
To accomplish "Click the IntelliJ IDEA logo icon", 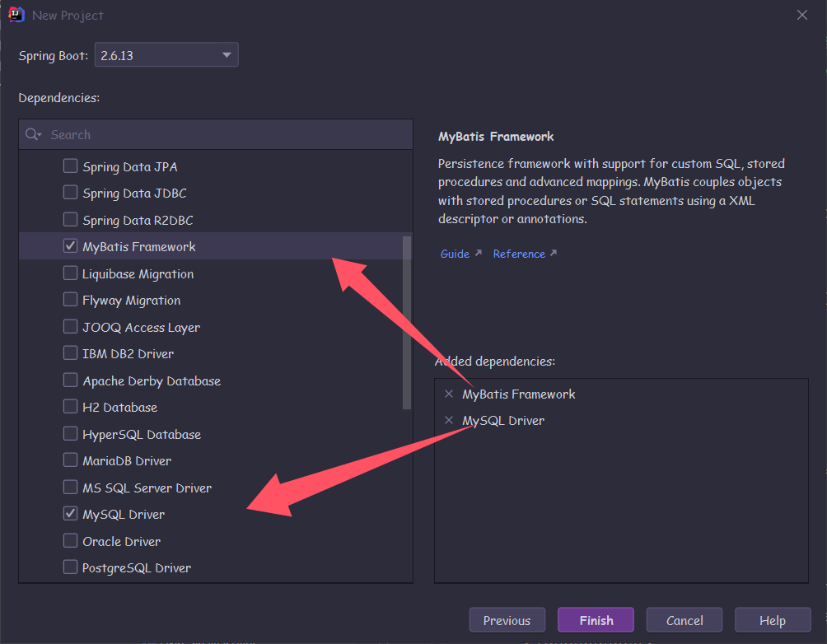I will click(16, 15).
